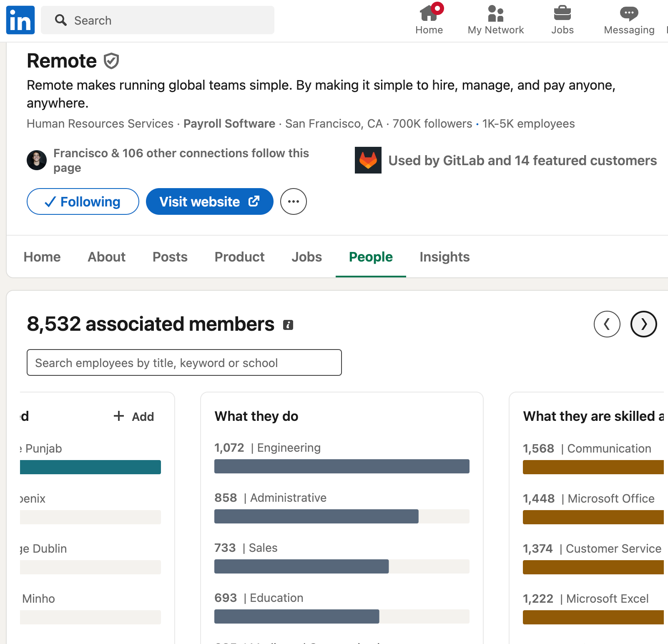Select the Customer Service skill bar
668x644 pixels.
(x=593, y=567)
